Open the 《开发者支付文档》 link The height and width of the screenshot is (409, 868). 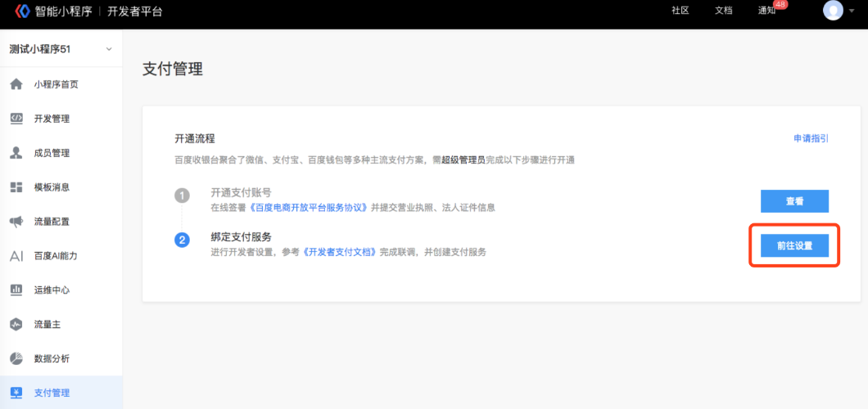pos(341,252)
